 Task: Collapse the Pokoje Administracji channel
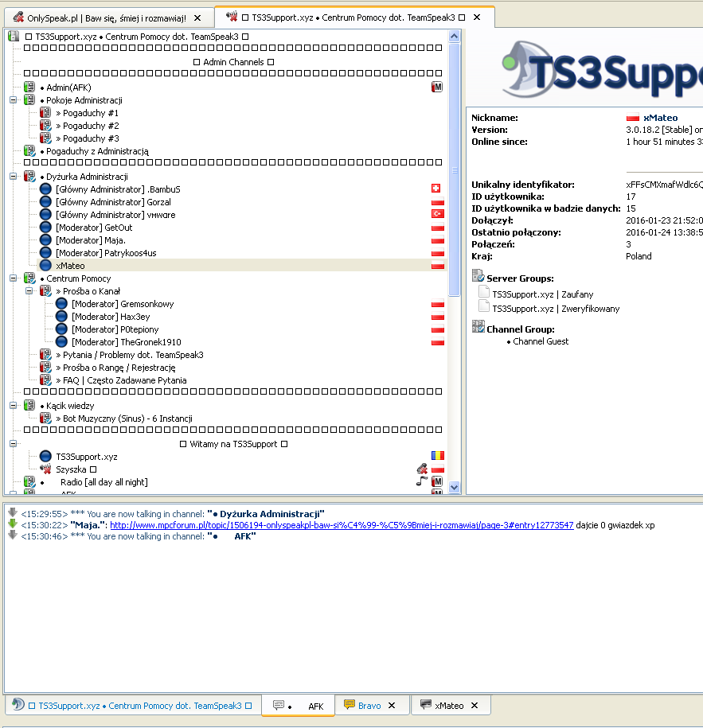[14, 99]
